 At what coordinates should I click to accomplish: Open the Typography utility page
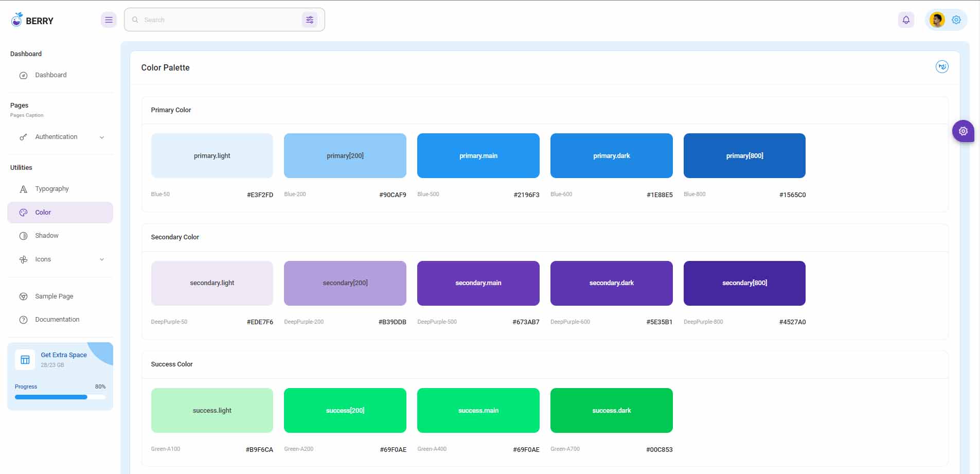51,189
